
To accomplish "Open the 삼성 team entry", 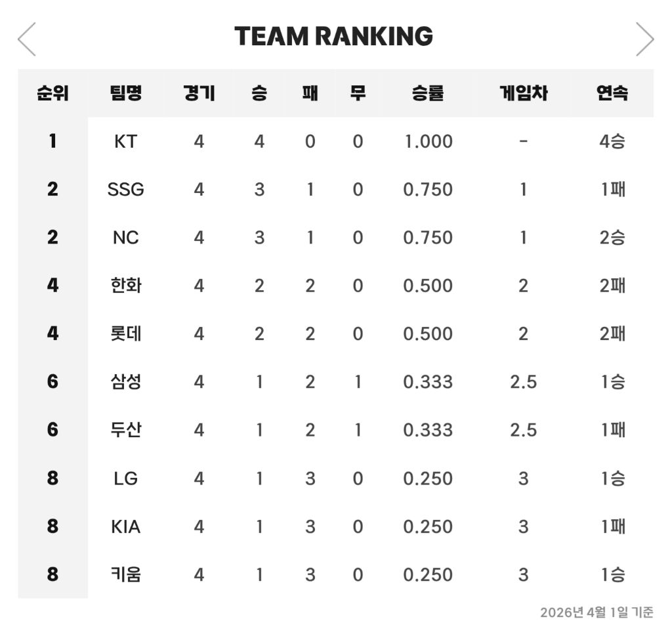I will click(x=125, y=382).
